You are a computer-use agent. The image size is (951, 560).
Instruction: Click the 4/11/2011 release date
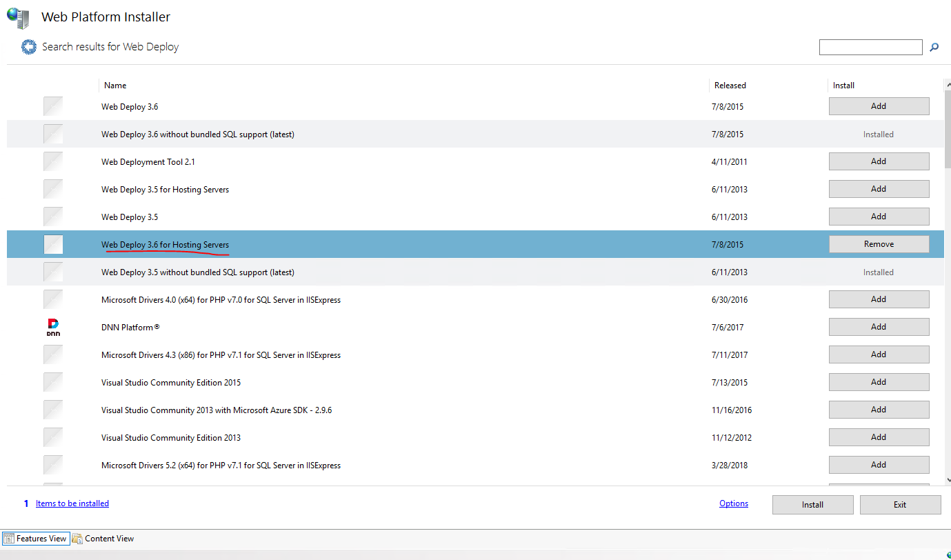[x=731, y=161]
